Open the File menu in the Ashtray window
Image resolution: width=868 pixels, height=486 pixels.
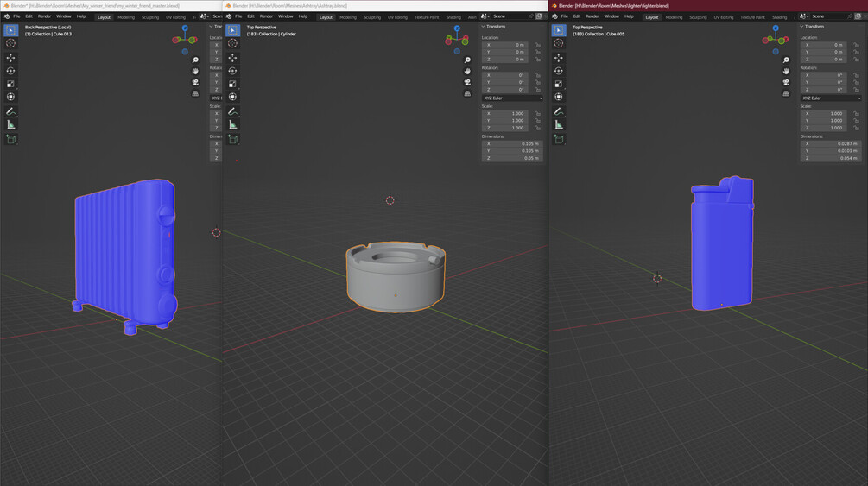point(238,16)
